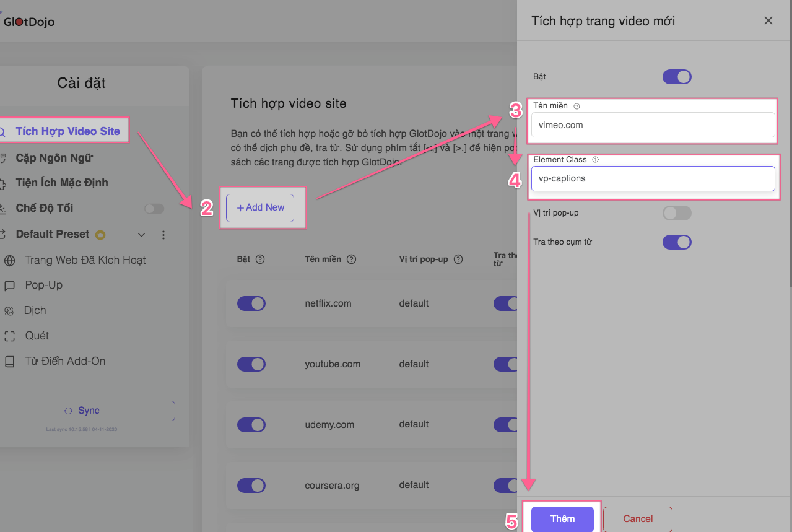
Task: Select the netflix.com domain text
Action: pyautogui.click(x=328, y=303)
